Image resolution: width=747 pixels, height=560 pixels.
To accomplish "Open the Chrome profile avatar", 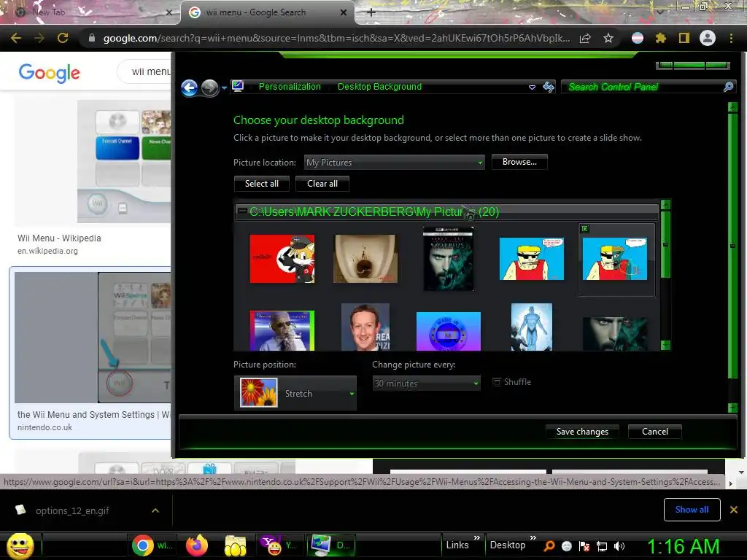I will [708, 38].
